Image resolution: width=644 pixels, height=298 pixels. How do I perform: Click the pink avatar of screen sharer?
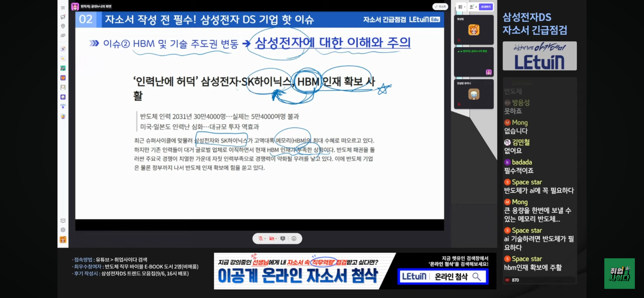[75, 6]
